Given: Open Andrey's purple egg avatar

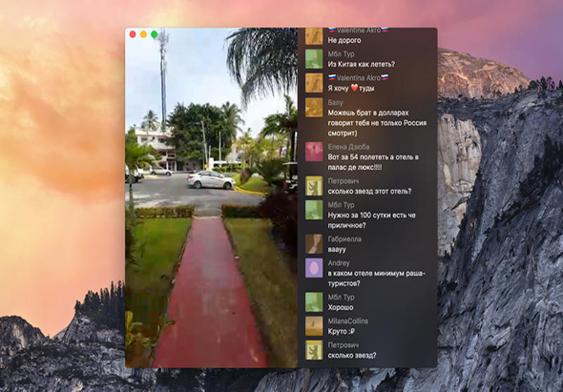Looking at the screenshot, I should pyautogui.click(x=314, y=268).
